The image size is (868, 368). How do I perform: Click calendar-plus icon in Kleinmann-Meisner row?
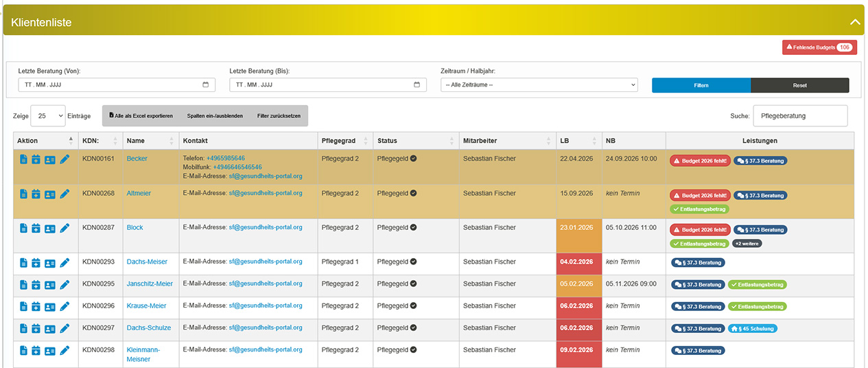click(x=36, y=351)
